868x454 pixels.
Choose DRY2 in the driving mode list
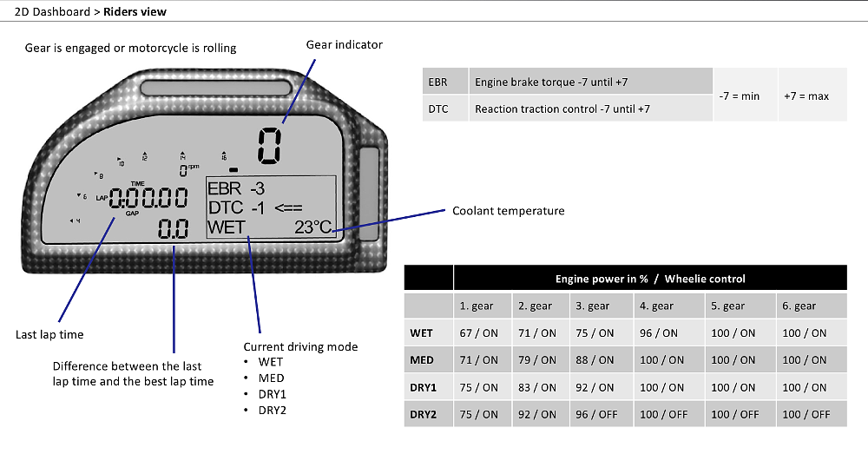pos(273,410)
